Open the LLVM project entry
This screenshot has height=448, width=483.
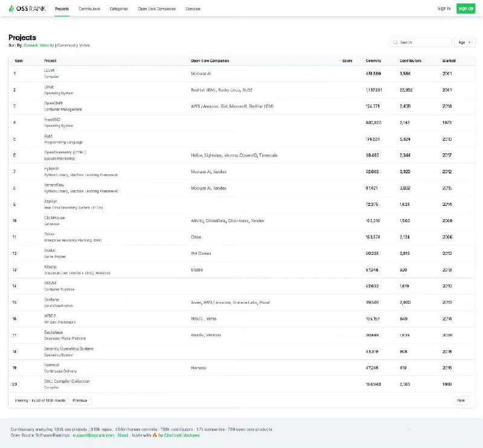click(x=50, y=71)
